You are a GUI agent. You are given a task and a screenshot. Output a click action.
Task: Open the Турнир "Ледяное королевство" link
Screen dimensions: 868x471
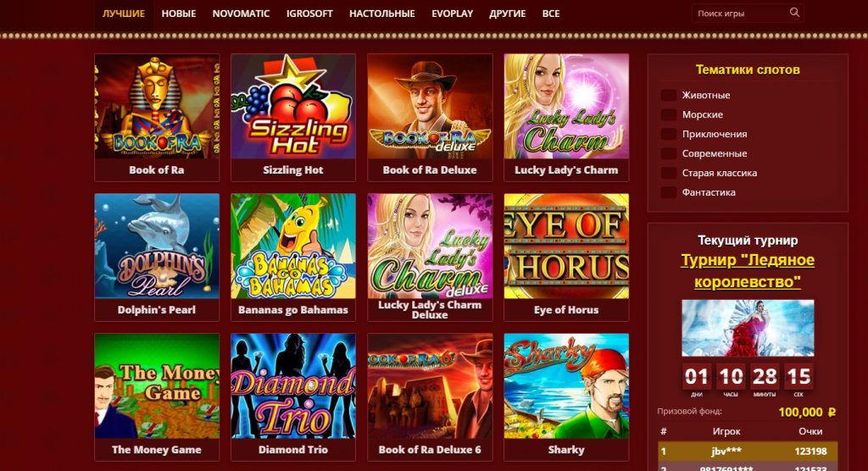pyautogui.click(x=748, y=270)
